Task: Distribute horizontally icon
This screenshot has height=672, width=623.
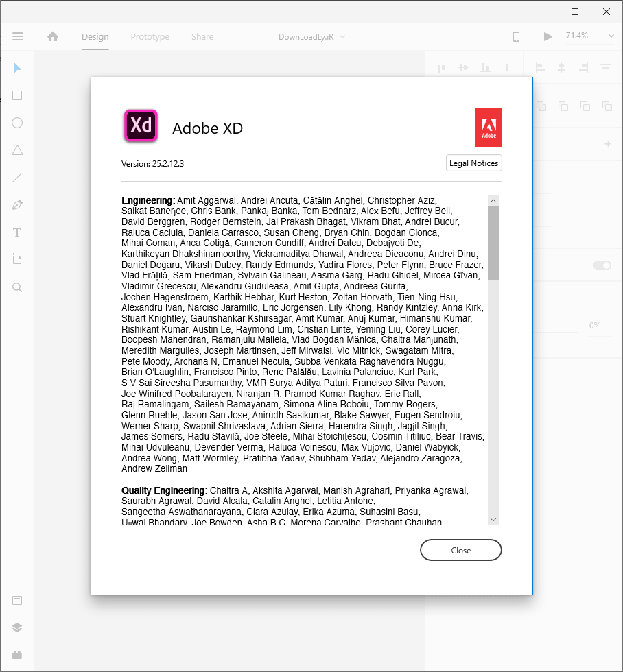Action: [x=507, y=68]
